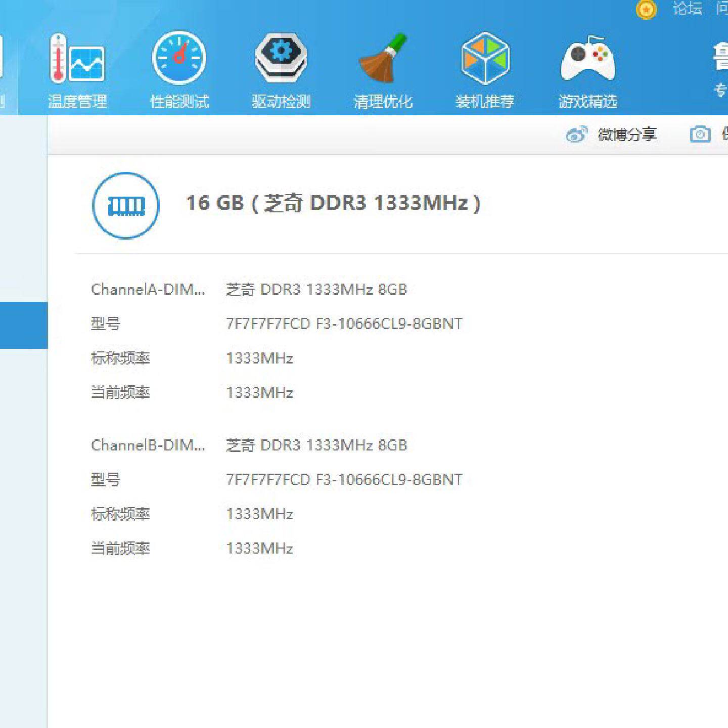Click ChannelB's model F3-10666CL9-8GBNT value
The width and height of the screenshot is (728, 728).
[344, 479]
